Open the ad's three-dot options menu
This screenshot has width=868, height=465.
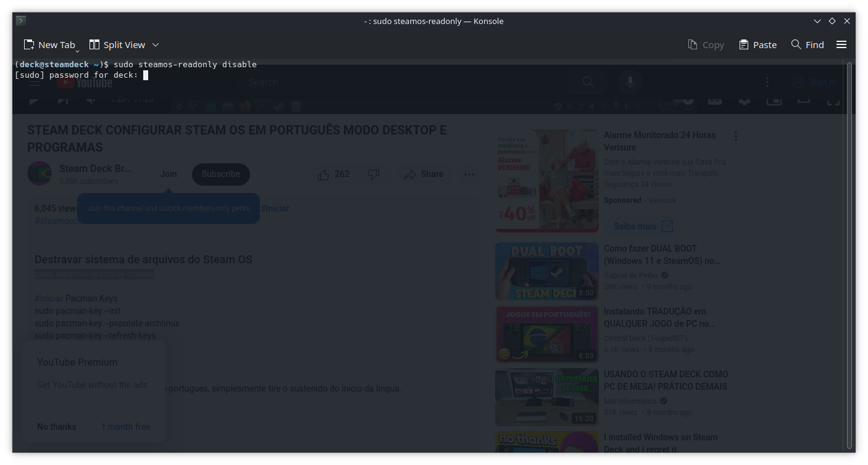pos(735,136)
